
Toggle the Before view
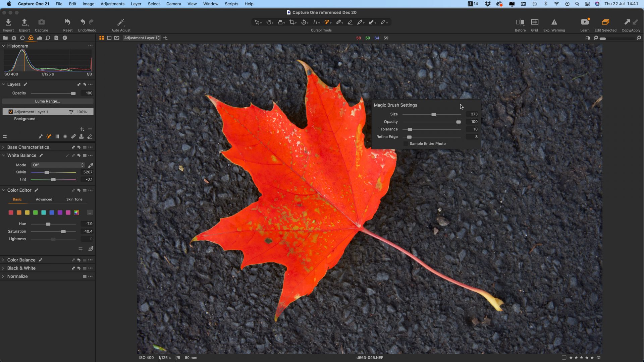point(520,22)
